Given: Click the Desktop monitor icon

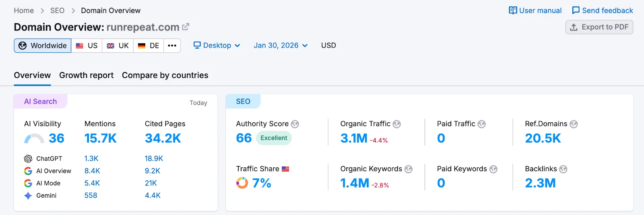Looking at the screenshot, I should 197,45.
